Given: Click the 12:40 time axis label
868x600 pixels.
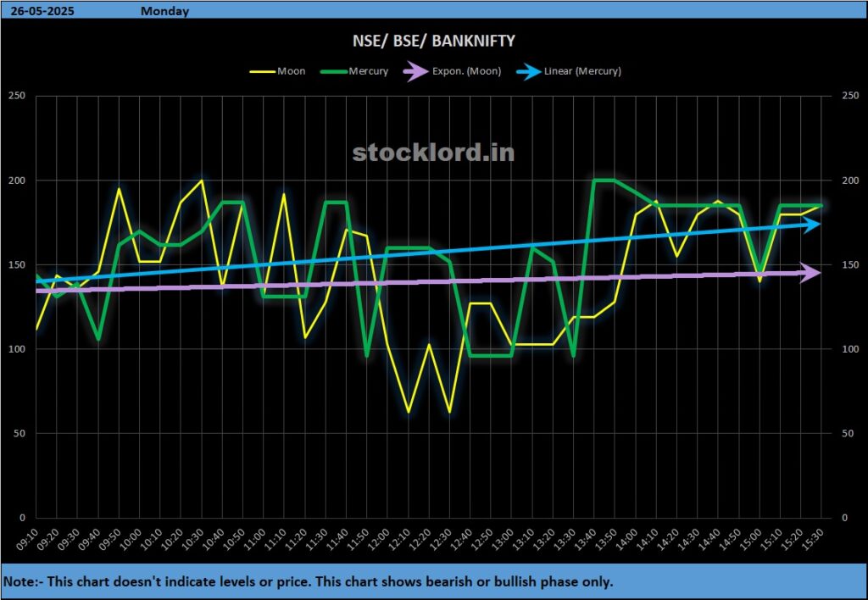Looking at the screenshot, I should [462, 539].
